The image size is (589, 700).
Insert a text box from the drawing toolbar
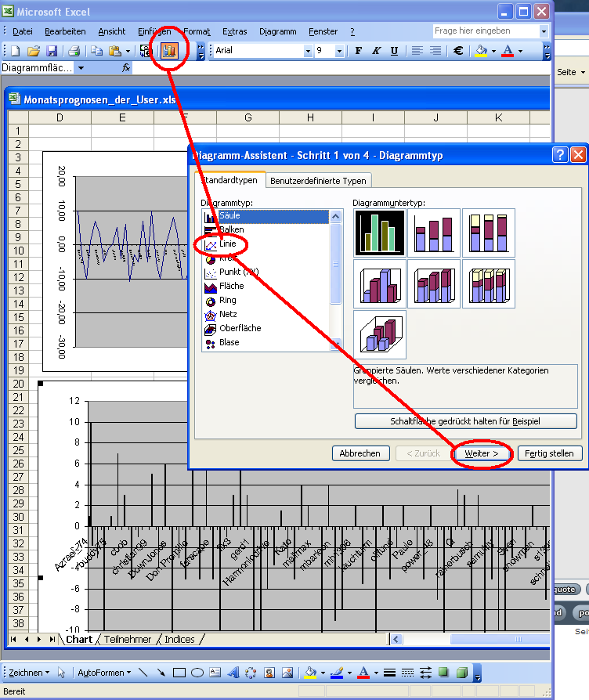click(x=215, y=673)
